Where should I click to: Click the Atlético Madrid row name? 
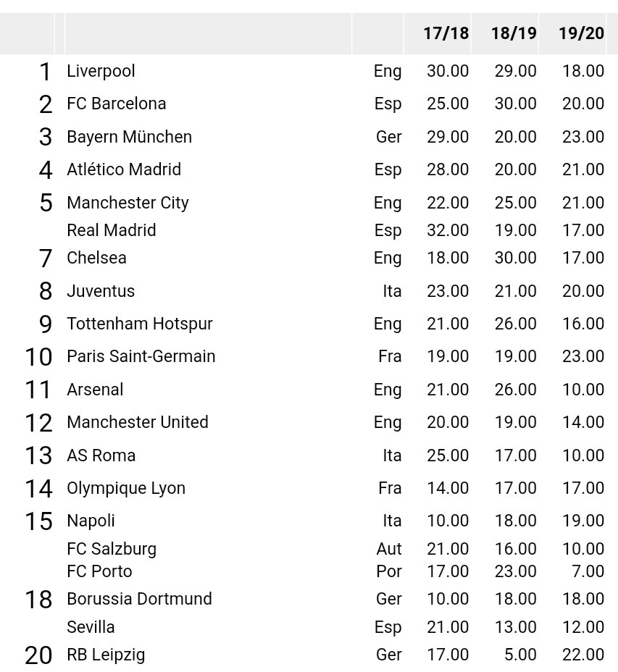pyautogui.click(x=123, y=169)
